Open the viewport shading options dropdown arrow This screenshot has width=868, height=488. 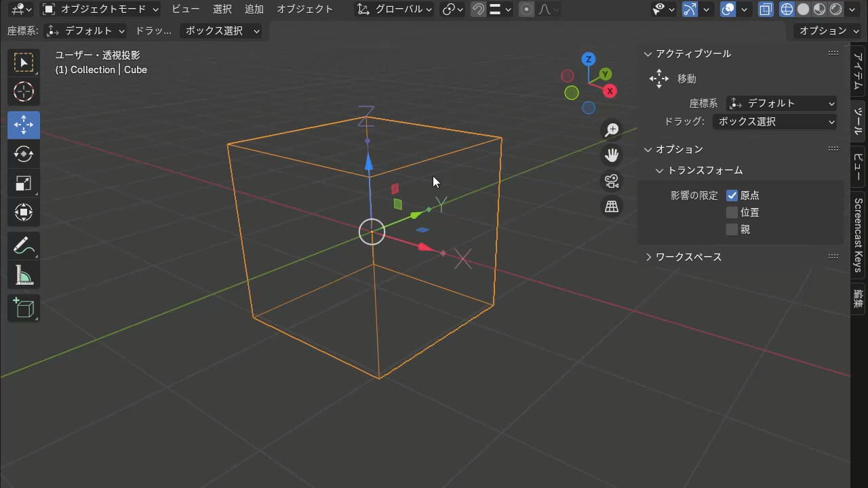(852, 9)
